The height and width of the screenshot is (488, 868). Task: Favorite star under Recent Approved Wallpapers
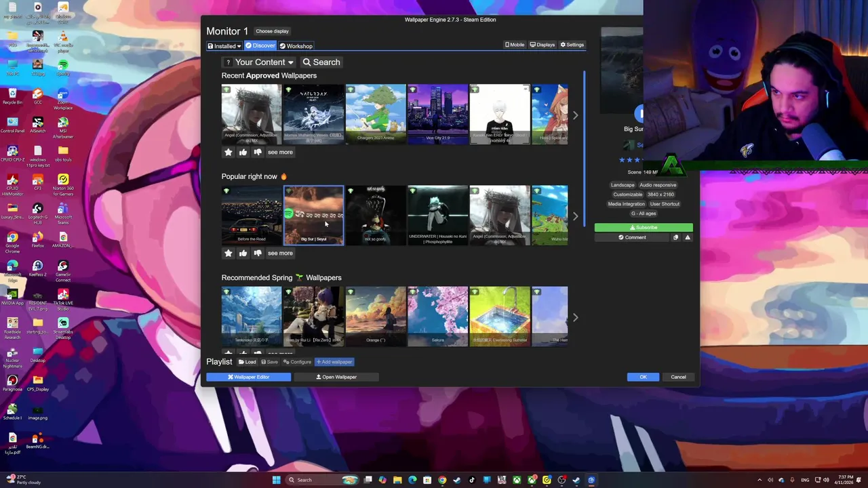[x=228, y=152]
